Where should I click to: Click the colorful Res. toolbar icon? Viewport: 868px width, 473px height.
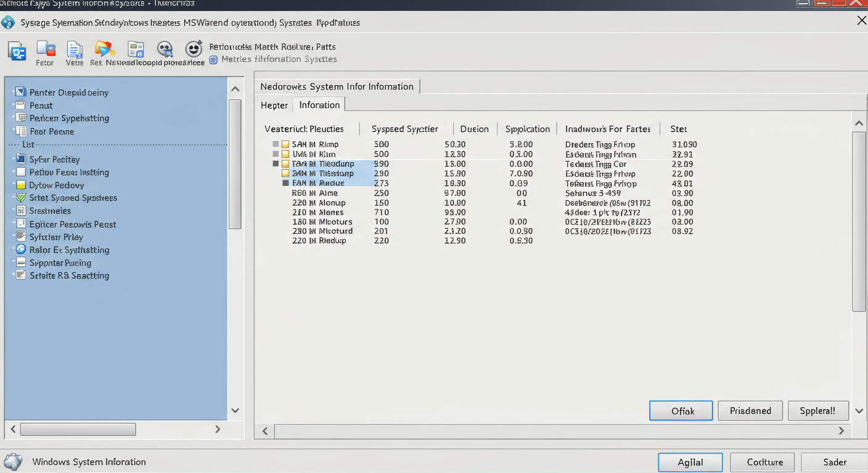(x=104, y=49)
